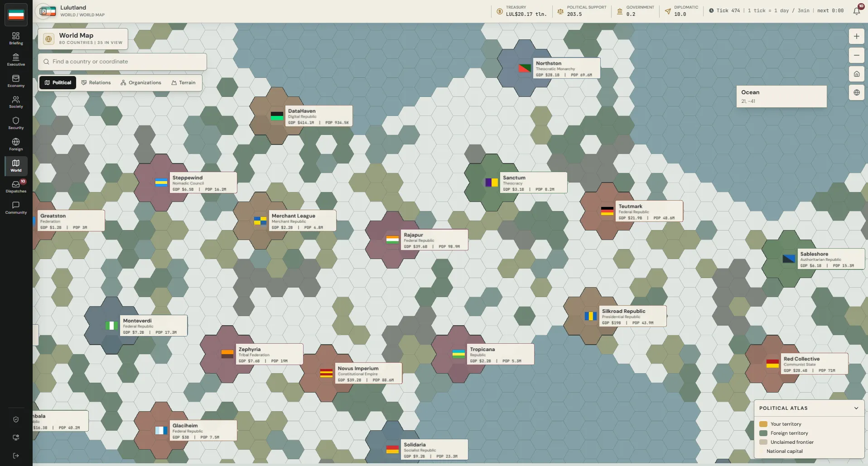The height and width of the screenshot is (466, 868).
Task: Open the DataHaven country label
Action: coord(319,116)
